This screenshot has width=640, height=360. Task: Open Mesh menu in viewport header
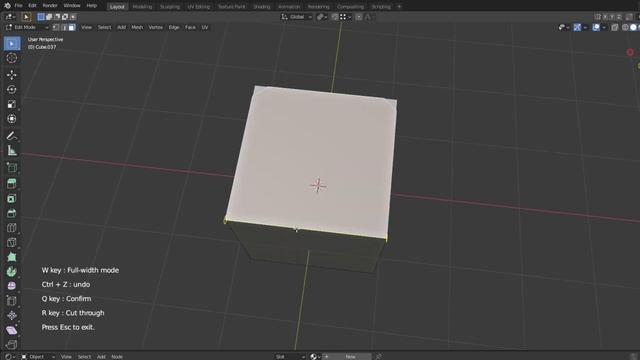137,27
